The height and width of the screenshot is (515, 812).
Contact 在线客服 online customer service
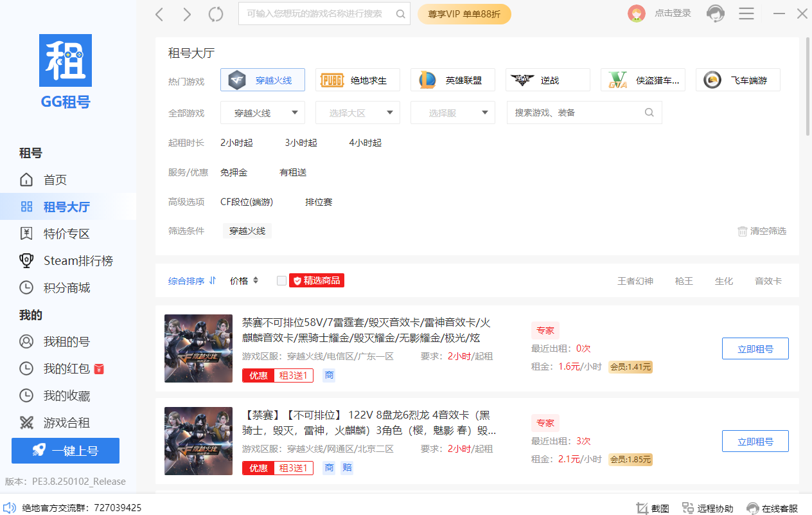pos(774,508)
